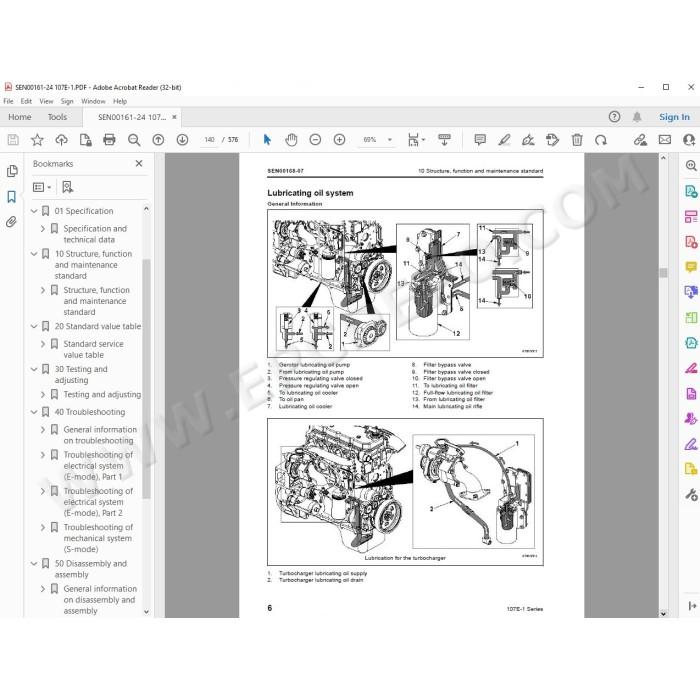Screen dimensions: 700x700
Task: Open the Help menu
Action: point(120,101)
